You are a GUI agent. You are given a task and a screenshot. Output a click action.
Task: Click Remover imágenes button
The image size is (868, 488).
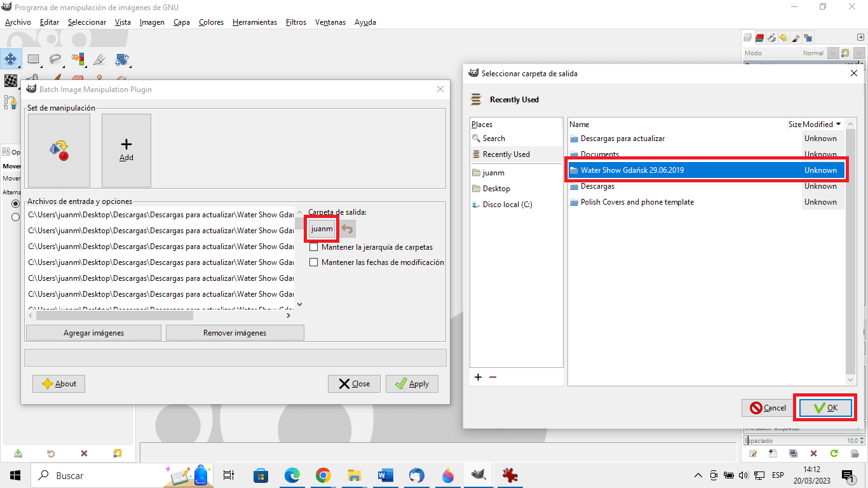(235, 333)
